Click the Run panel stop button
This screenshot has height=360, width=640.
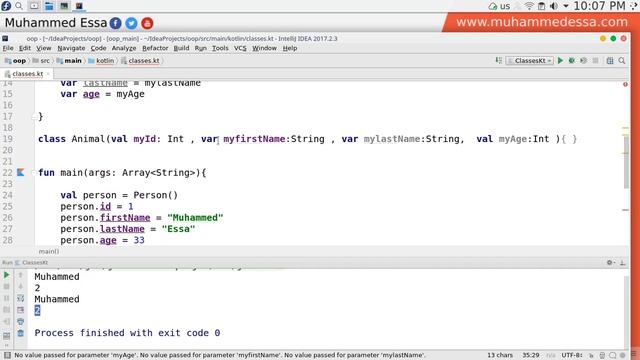[x=7, y=287]
